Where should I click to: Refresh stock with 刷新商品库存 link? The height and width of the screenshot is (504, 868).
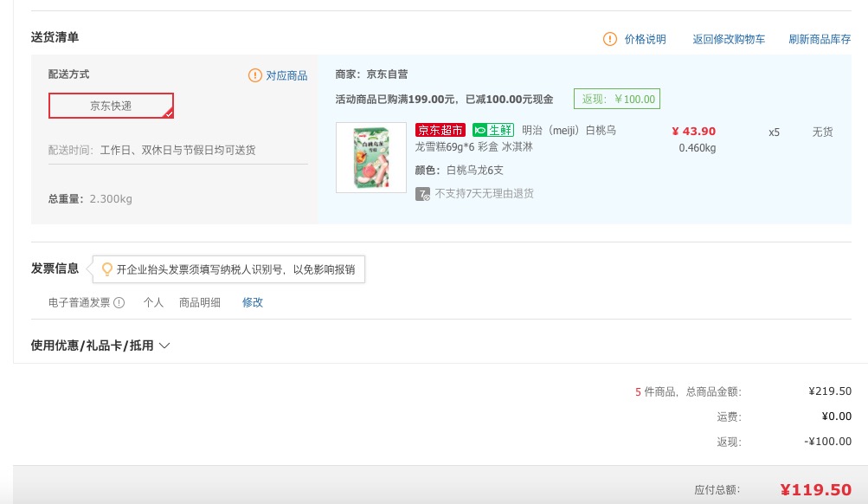pyautogui.click(x=820, y=39)
